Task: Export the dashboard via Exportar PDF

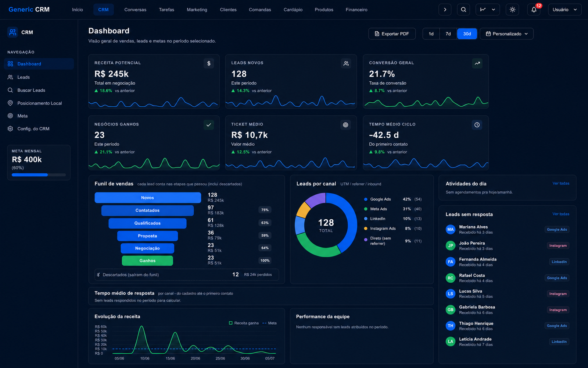Action: 392,34
